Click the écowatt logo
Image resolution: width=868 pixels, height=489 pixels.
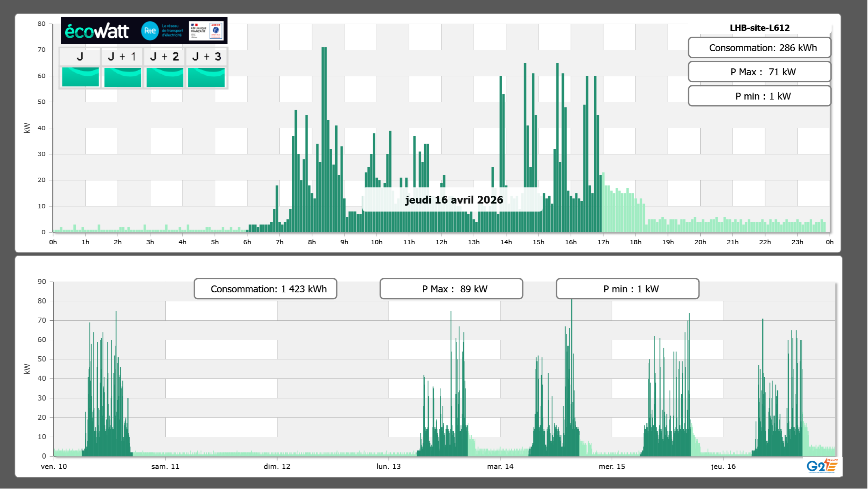pyautogui.click(x=97, y=31)
